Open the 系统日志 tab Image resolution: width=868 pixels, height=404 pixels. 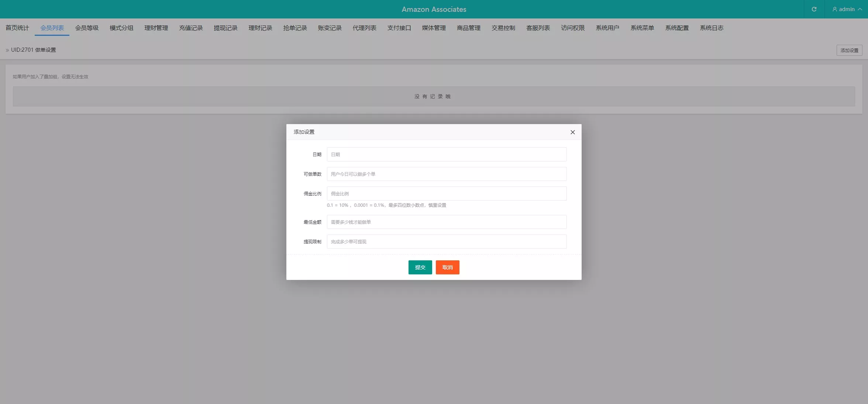pos(712,28)
